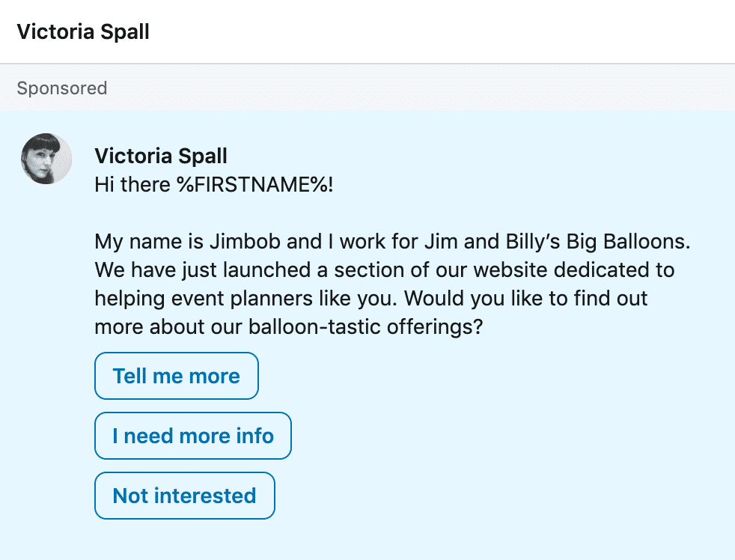
Task: Click the "Sponsored" label
Action: point(62,88)
